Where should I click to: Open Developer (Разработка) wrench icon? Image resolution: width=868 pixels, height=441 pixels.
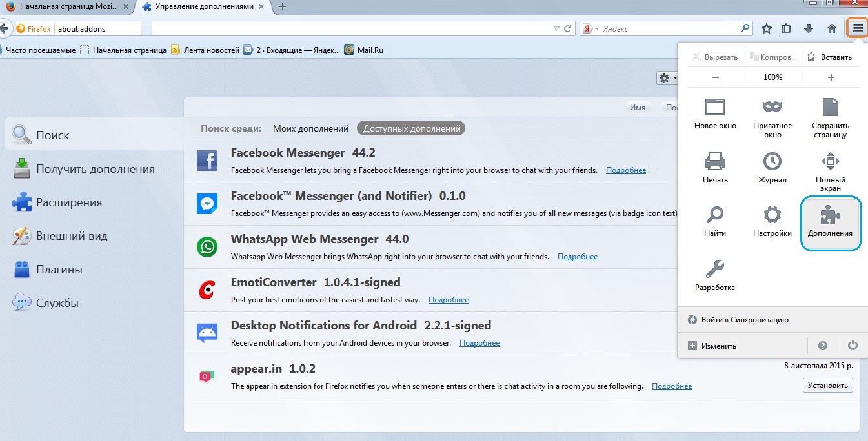715,268
